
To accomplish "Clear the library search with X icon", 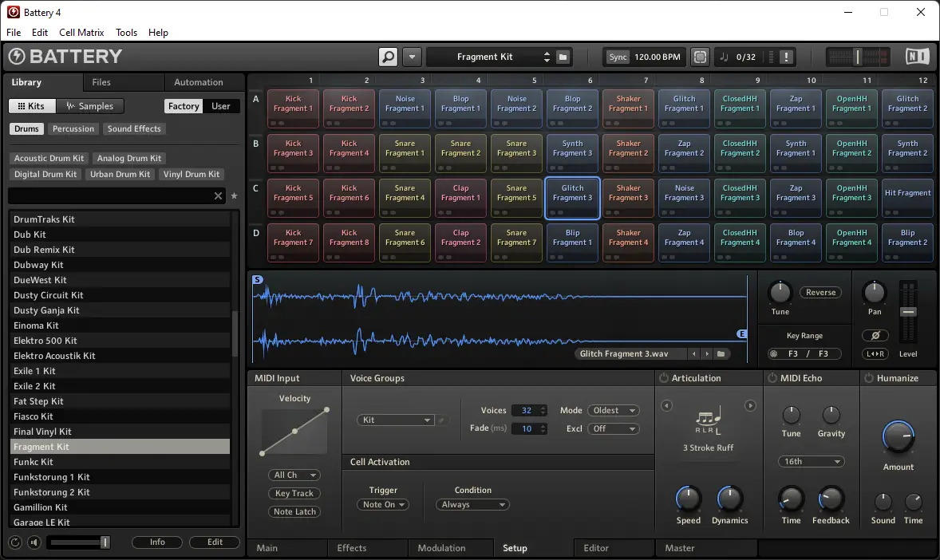I will (218, 196).
